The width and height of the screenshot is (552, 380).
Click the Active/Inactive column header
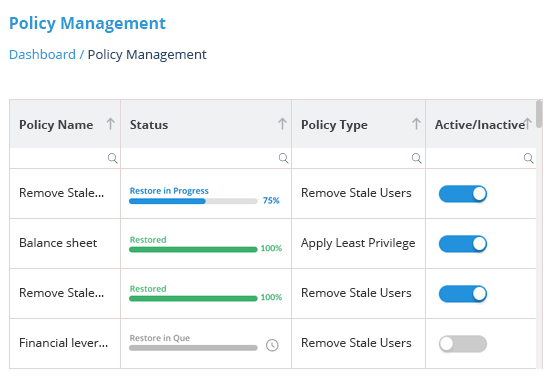pos(481,124)
